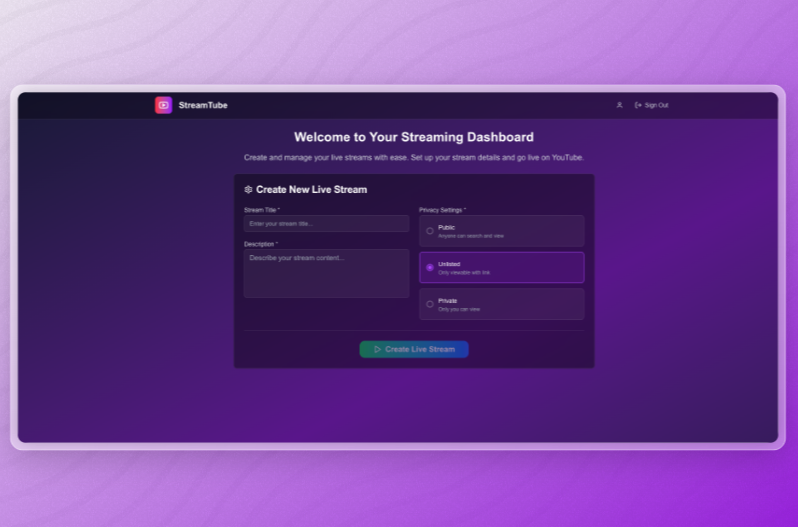
Task: Click the 'Only viewable with link' text
Action: tap(464, 273)
